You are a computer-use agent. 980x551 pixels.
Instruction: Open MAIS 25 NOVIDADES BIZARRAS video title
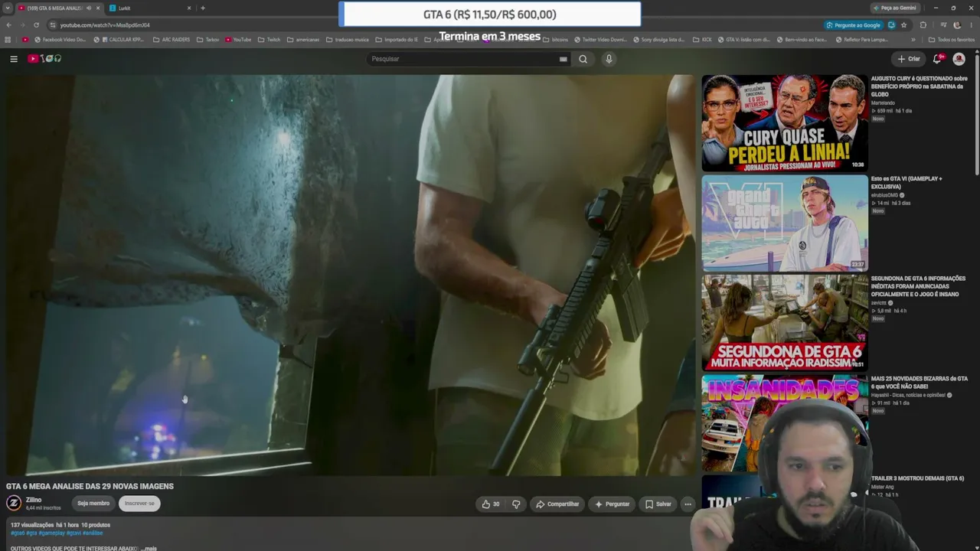[919, 382]
